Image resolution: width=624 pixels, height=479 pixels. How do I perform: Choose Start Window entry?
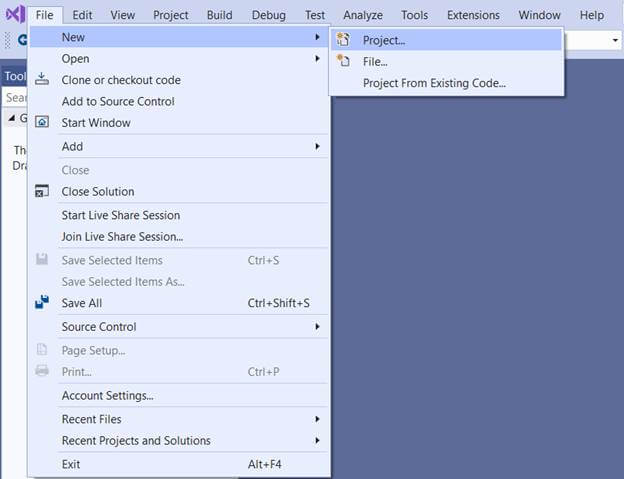click(x=179, y=123)
